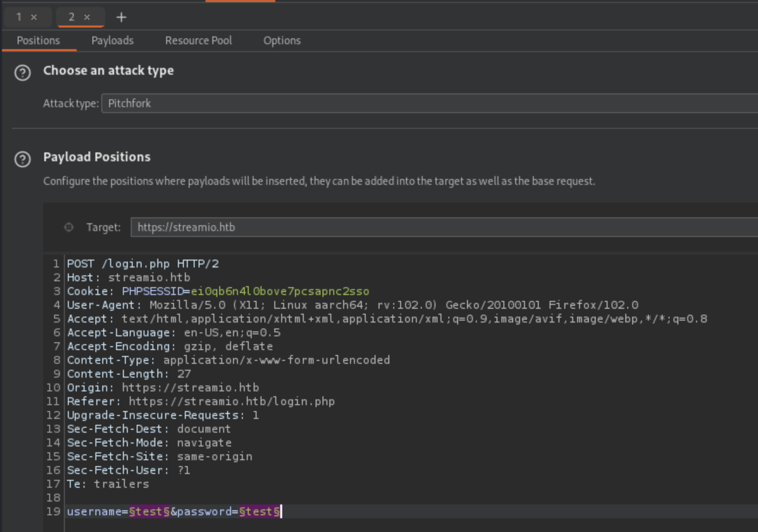Click the Accept-Language header line
The width and height of the screenshot is (758, 532).
174,332
